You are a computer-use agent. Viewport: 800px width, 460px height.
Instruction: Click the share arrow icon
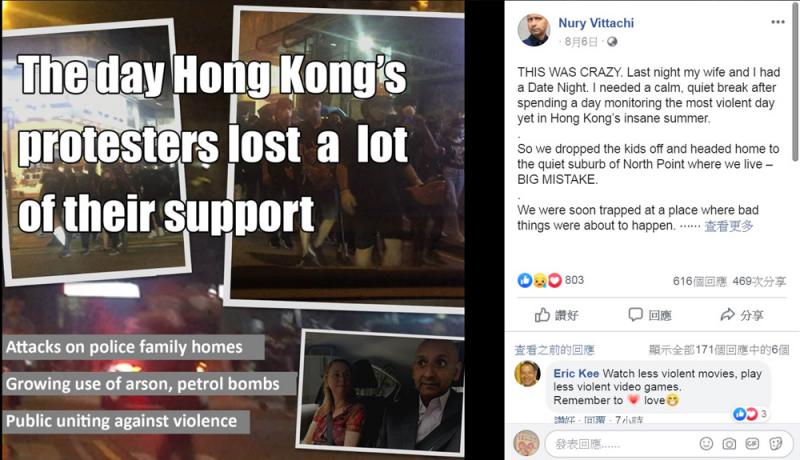[727, 315]
